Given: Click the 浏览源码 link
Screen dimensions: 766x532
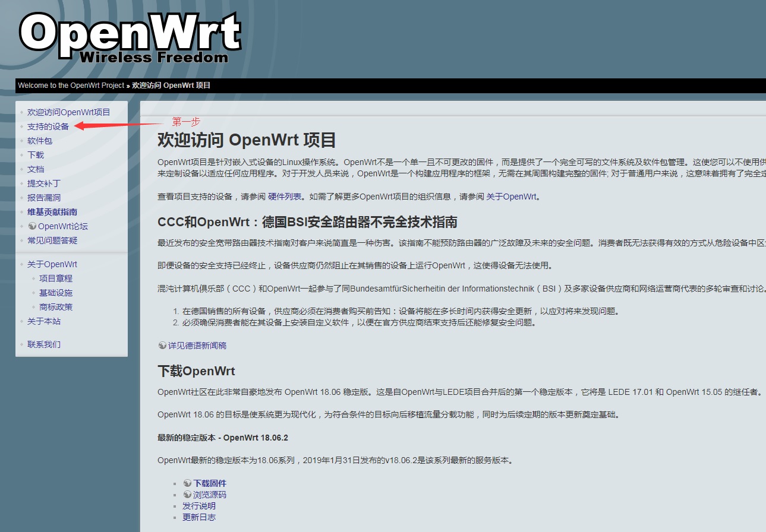Looking at the screenshot, I should [x=210, y=495].
